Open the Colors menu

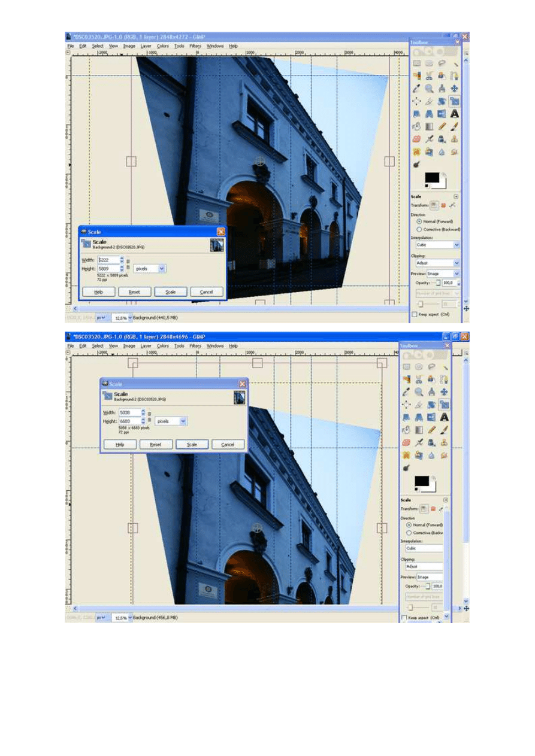pyautogui.click(x=162, y=46)
